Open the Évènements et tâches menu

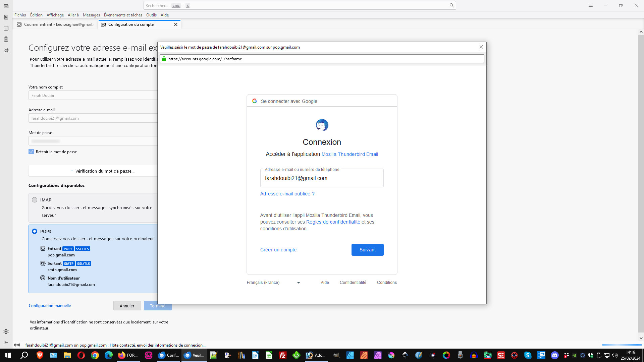(x=123, y=15)
